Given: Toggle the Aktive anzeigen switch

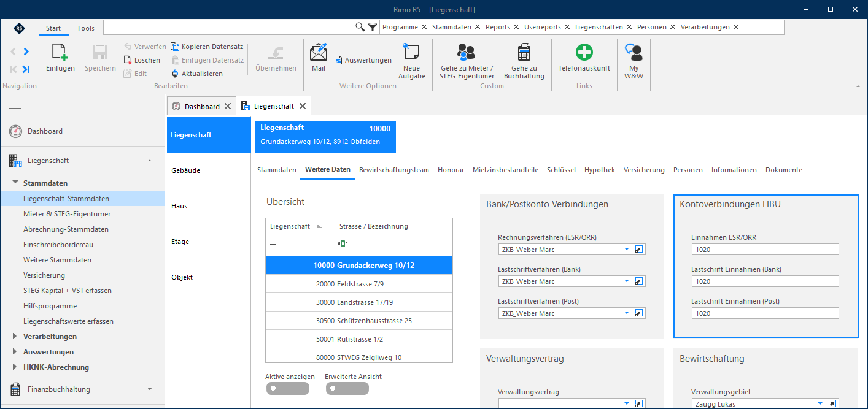Looking at the screenshot, I should [287, 388].
